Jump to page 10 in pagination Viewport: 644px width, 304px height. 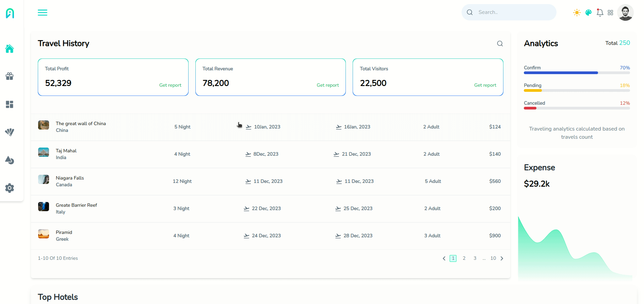point(493,258)
